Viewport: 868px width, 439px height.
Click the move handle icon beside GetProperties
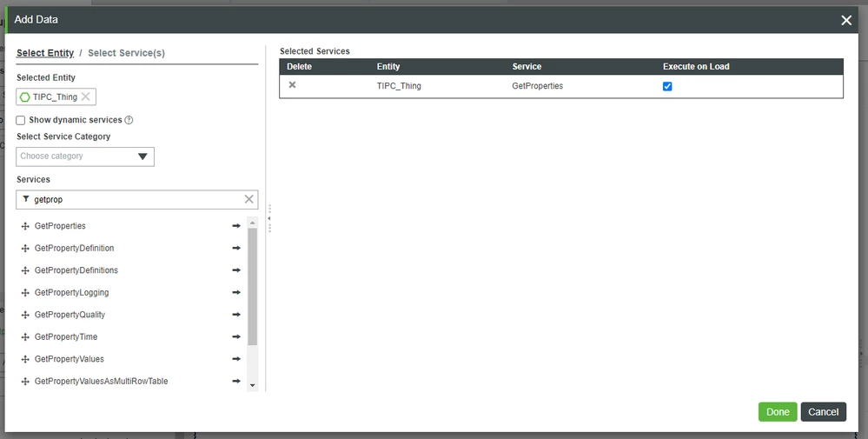tap(25, 226)
